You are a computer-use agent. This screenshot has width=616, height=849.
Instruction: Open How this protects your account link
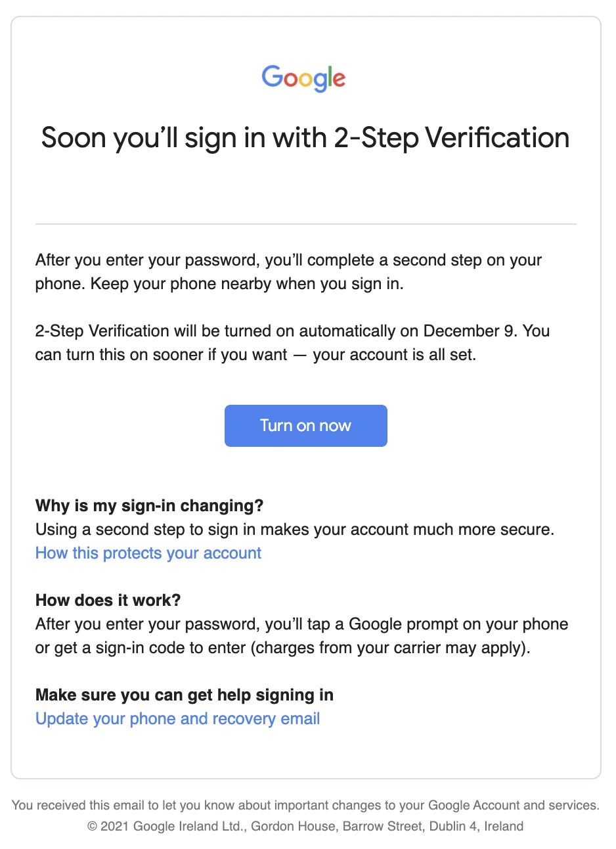tap(148, 553)
